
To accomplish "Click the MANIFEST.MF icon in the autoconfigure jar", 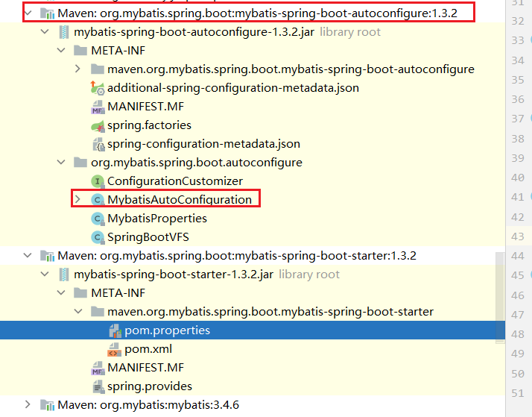I will click(x=98, y=107).
